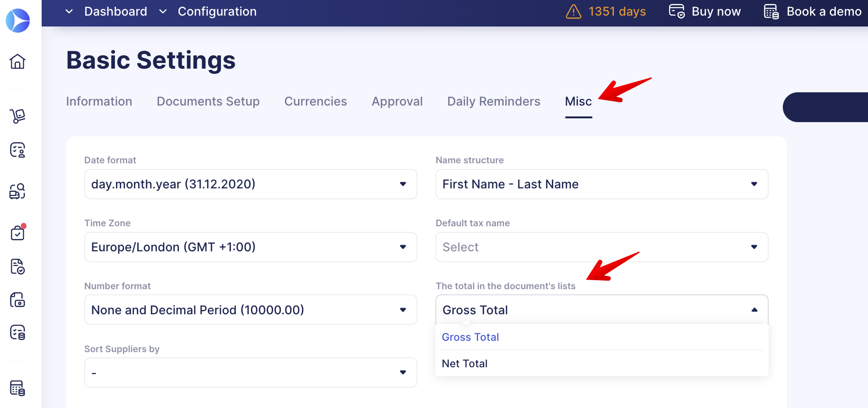Open the checklist with user icon
This screenshot has width=868, height=408.
18,150
